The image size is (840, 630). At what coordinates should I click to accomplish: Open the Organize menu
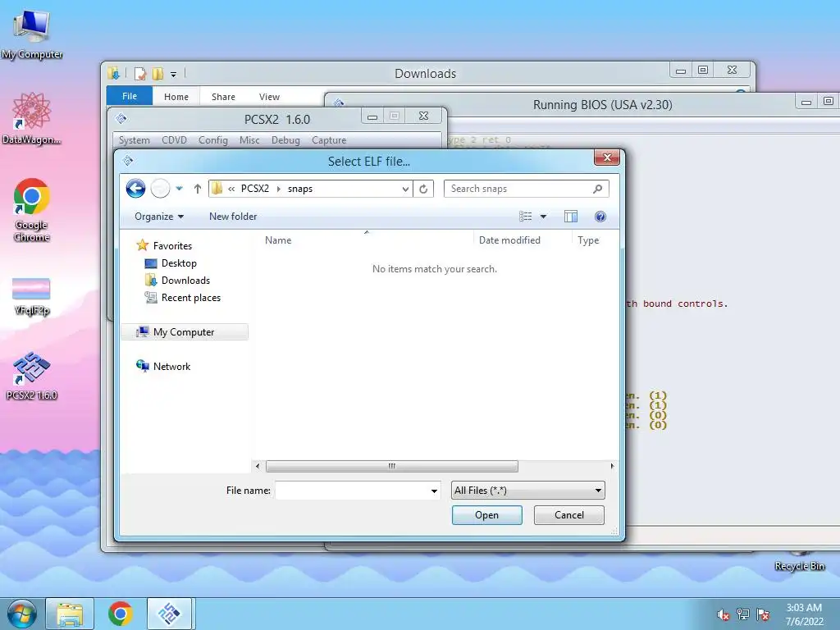click(159, 217)
